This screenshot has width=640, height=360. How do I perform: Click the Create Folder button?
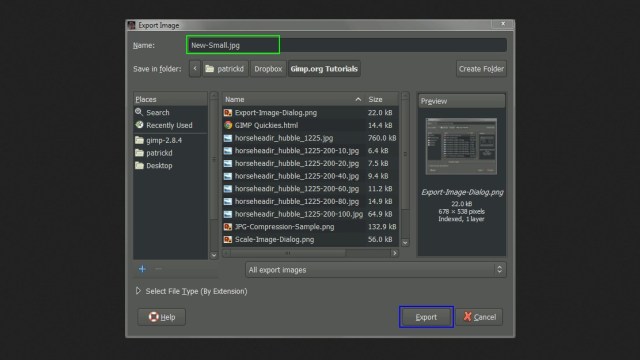tap(481, 69)
